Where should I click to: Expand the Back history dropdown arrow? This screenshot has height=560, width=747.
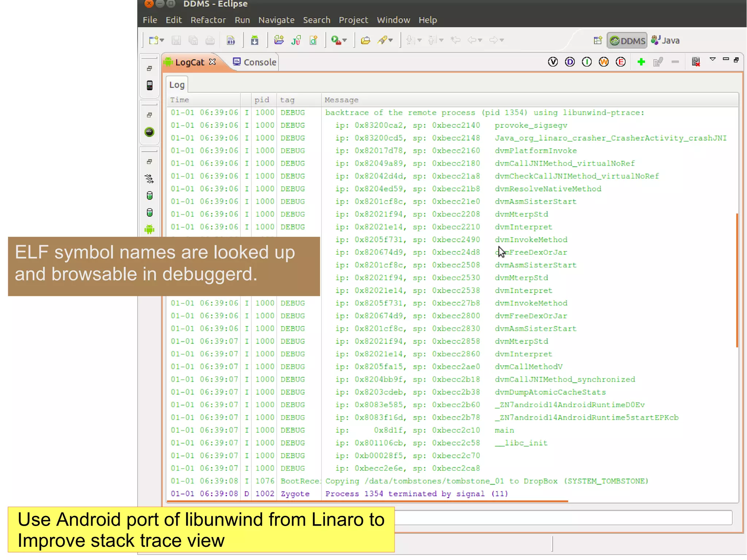[x=480, y=40]
